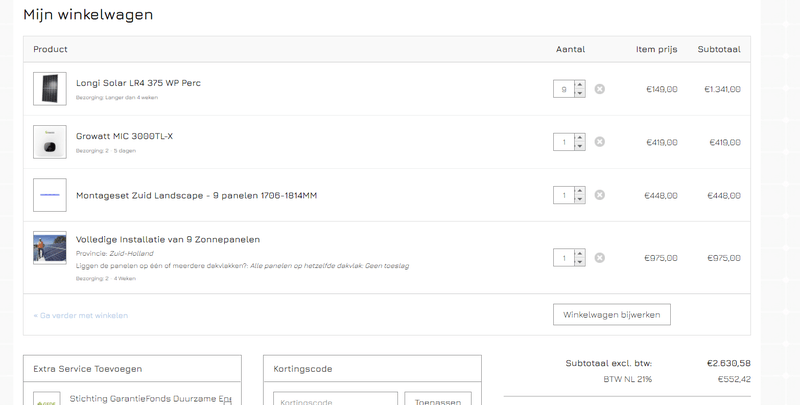800x405 pixels.
Task: Open Growatt MIC 3000TL-X product page
Action: coord(124,136)
